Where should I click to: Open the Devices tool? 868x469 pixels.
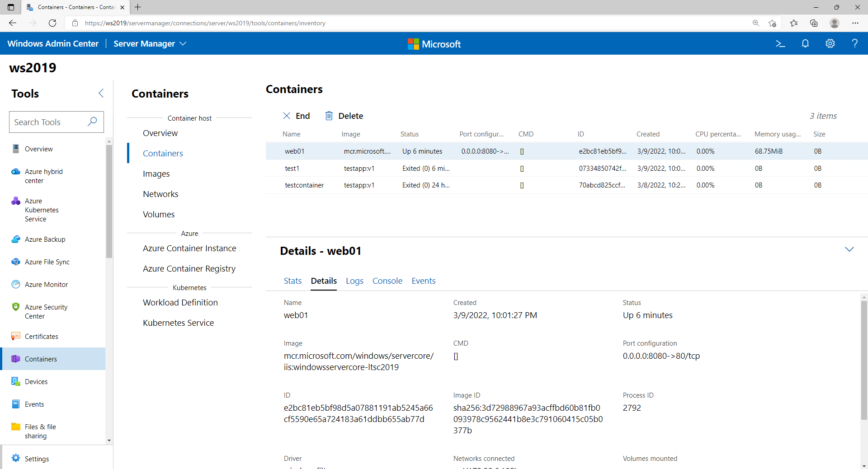(36, 381)
